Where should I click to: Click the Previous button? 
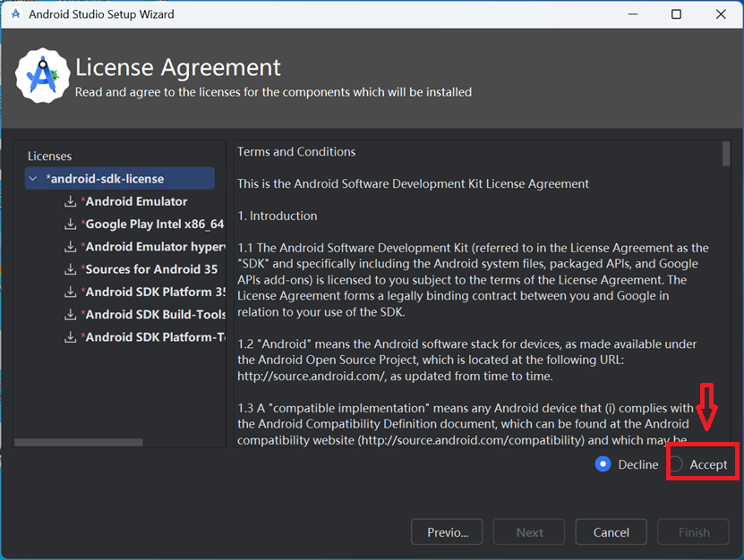click(447, 532)
